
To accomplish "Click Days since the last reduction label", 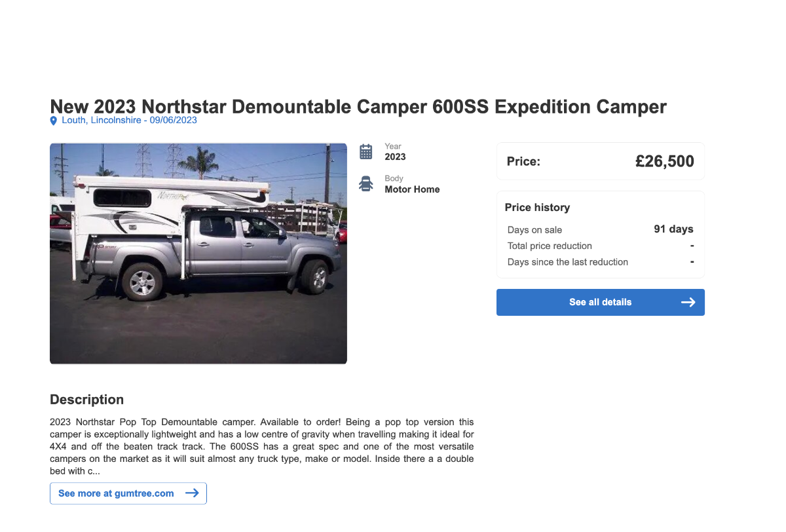I will point(567,262).
